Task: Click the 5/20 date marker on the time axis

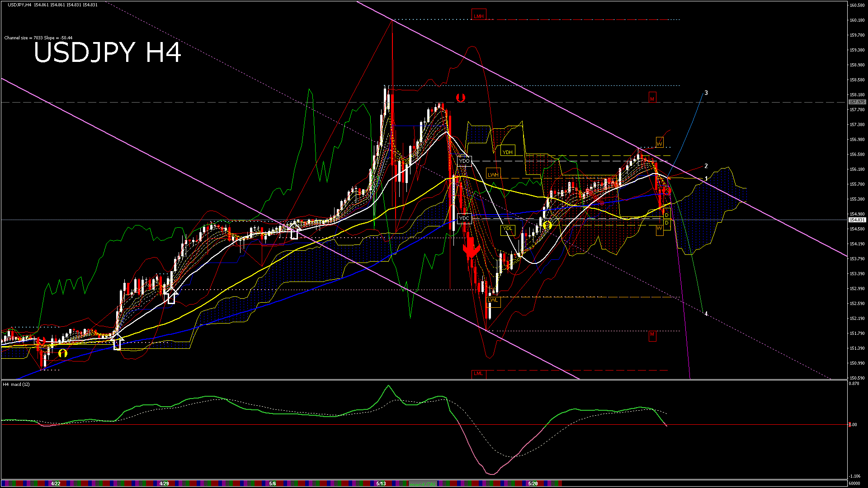Action: pos(533,483)
